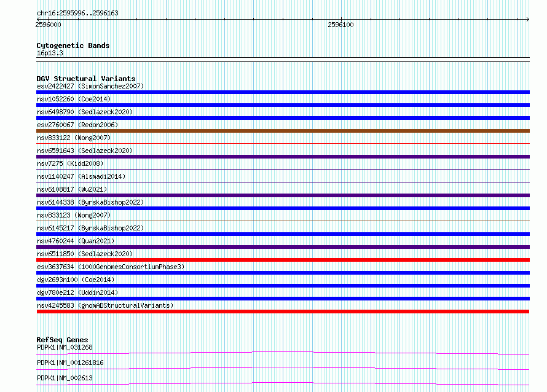
Task: Open transcript PDPK1|NM_001261816
Action: [x=70, y=363]
